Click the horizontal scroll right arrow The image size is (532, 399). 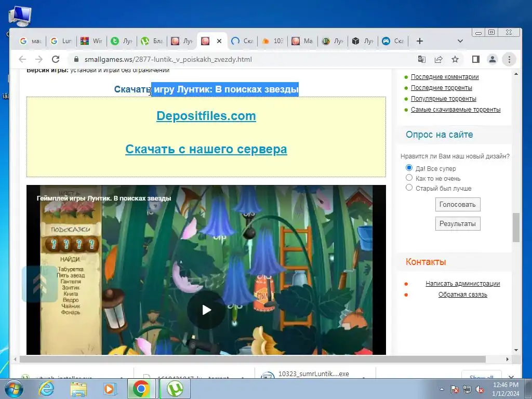pyautogui.click(x=507, y=359)
